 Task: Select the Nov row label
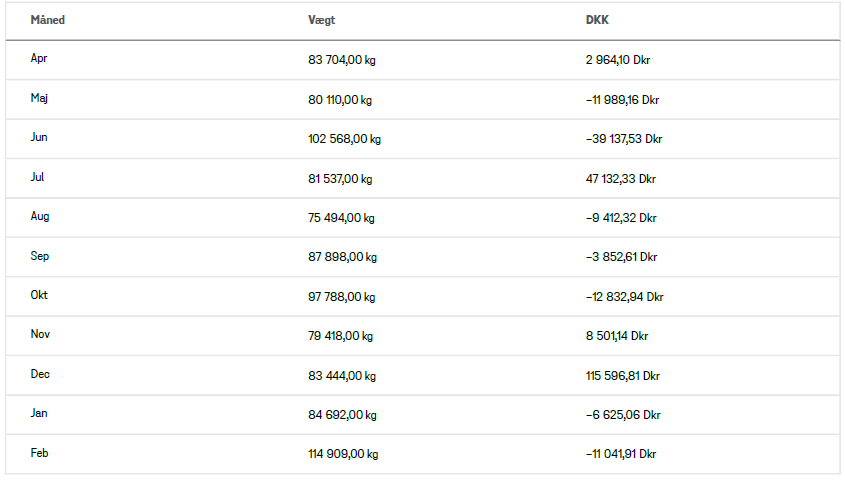pos(40,336)
